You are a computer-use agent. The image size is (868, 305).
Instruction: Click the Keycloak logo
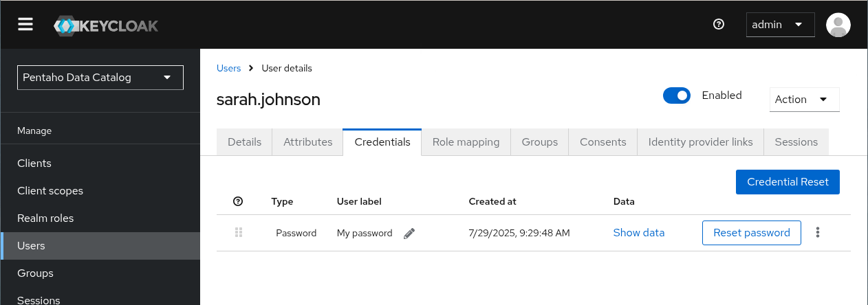pos(106,25)
